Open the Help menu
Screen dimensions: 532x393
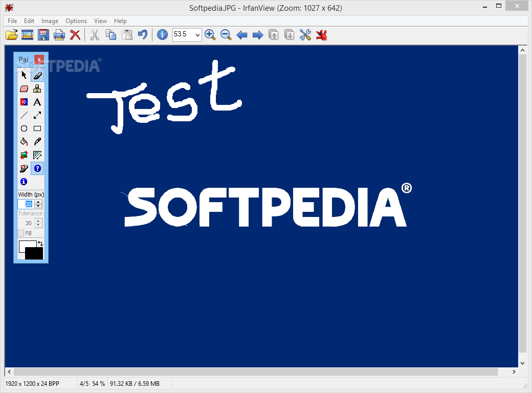pyautogui.click(x=120, y=20)
